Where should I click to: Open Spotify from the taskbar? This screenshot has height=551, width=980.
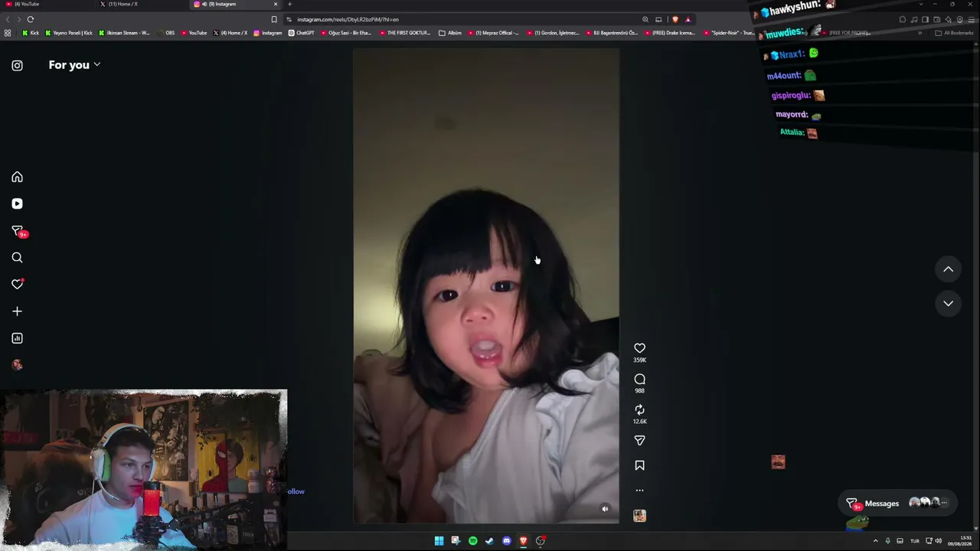(472, 541)
